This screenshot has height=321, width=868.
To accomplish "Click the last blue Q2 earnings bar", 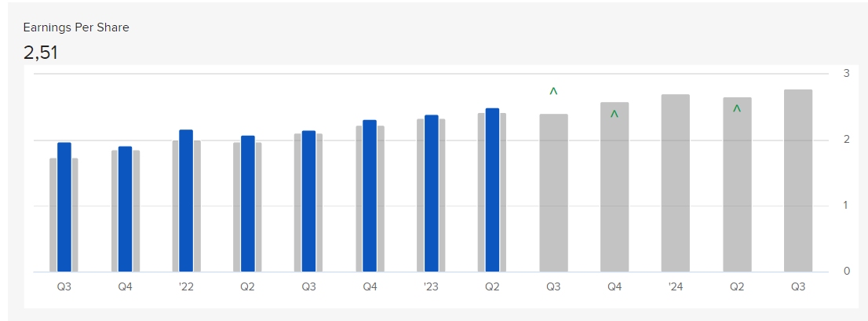I will click(x=492, y=190).
